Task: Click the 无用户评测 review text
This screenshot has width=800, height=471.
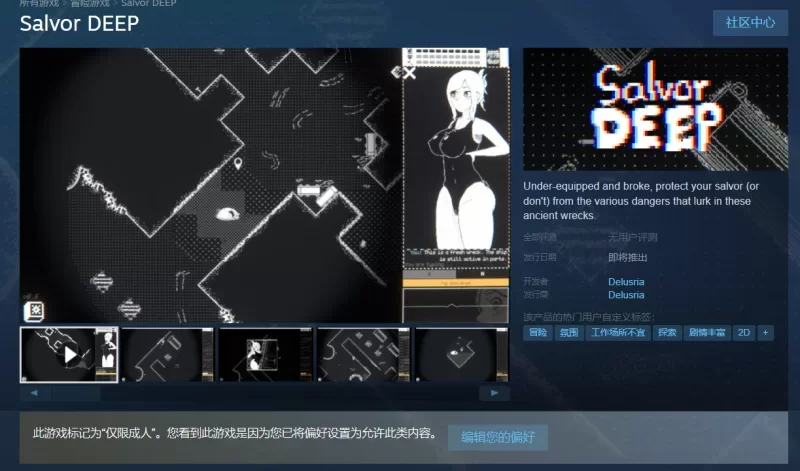Action: pyautogui.click(x=633, y=237)
